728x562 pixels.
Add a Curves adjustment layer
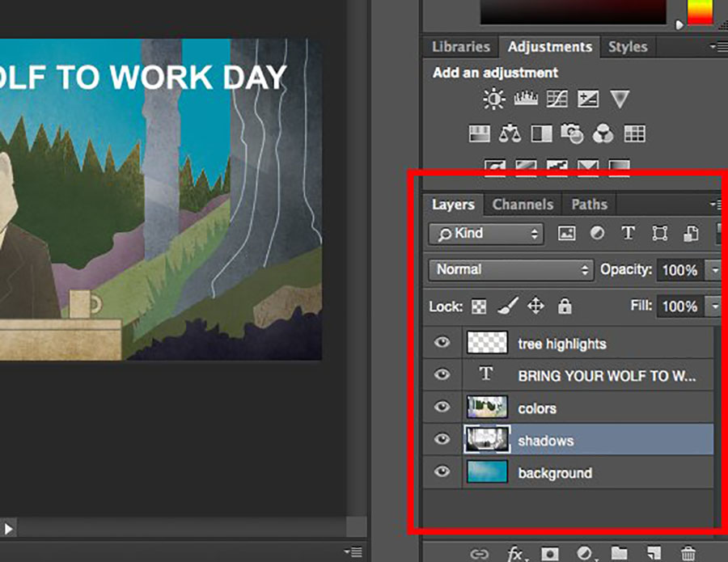[557, 99]
